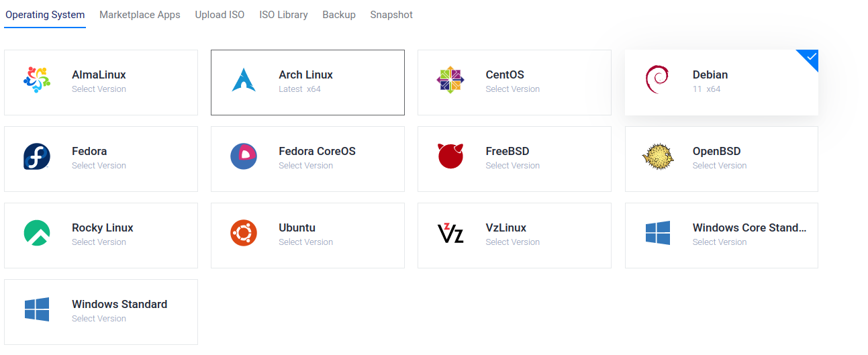Click the OpenBSD pufferfish icon
Viewport: 868px width, 355px height.
pyautogui.click(x=657, y=157)
